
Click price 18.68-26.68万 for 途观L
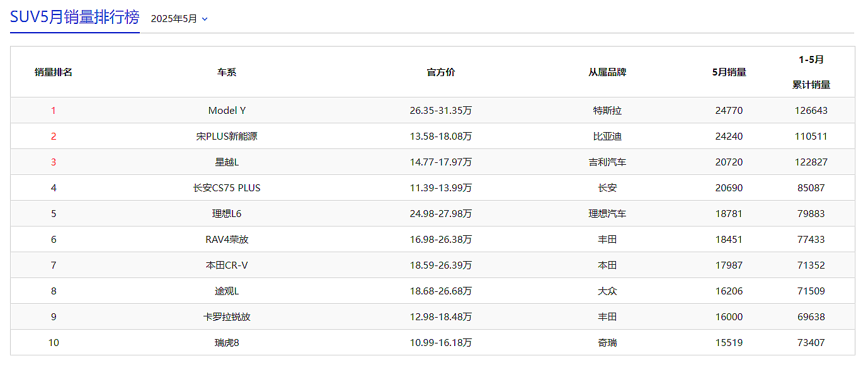click(440, 291)
